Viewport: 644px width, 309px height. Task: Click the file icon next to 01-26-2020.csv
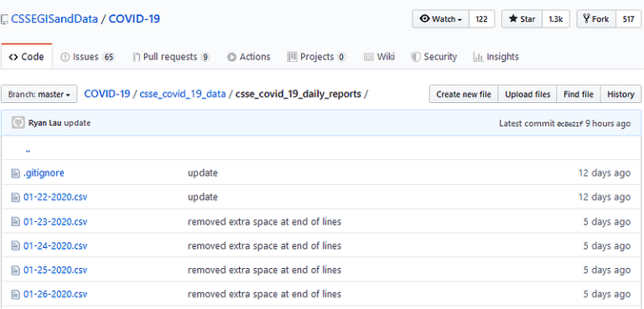click(15, 295)
